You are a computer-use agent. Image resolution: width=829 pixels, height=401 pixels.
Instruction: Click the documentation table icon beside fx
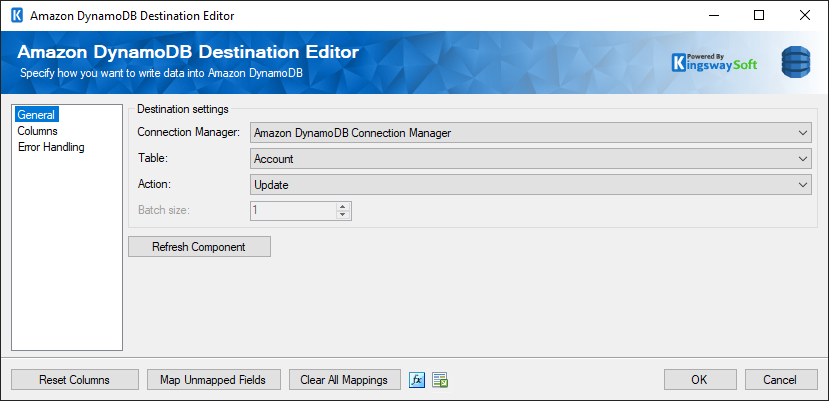tap(440, 380)
